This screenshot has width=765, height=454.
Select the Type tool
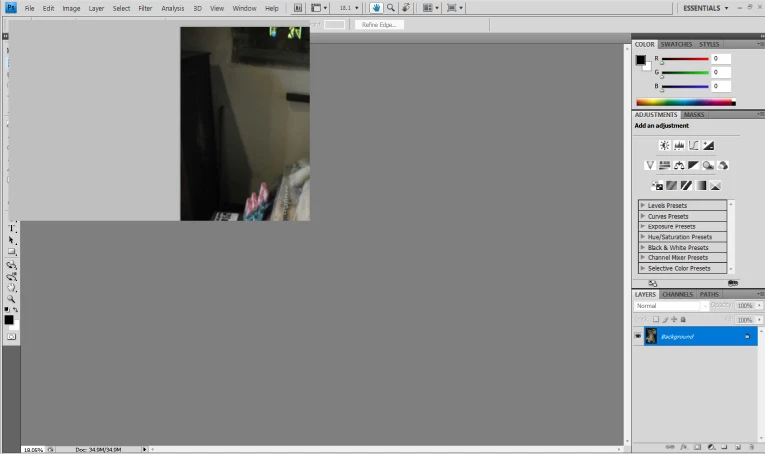click(11, 228)
